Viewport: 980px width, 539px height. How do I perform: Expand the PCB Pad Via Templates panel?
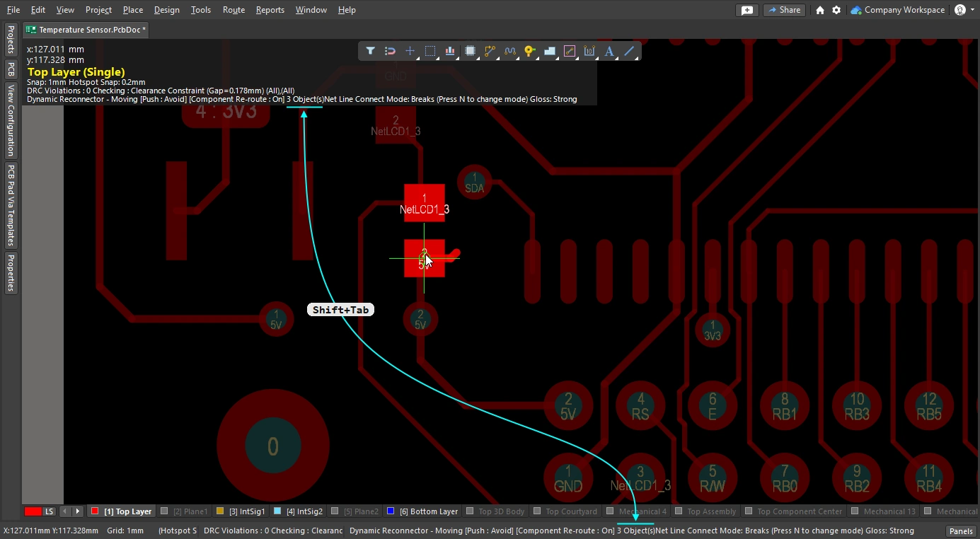tap(11, 205)
